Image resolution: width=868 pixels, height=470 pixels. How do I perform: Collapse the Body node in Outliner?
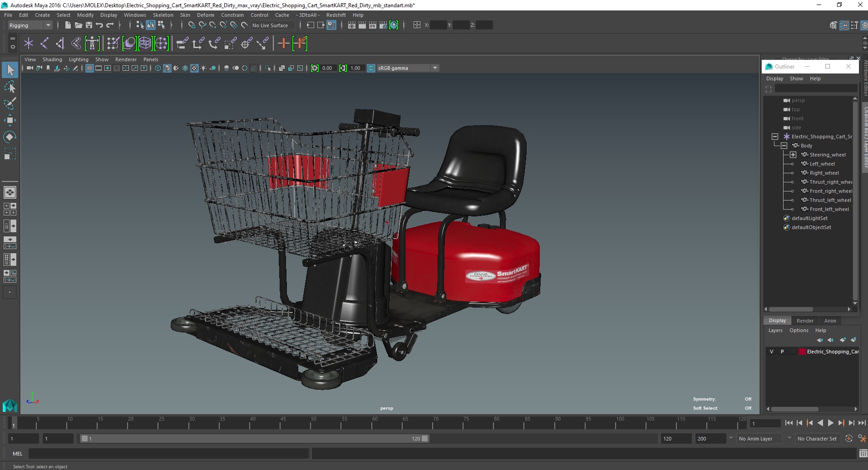(x=784, y=146)
